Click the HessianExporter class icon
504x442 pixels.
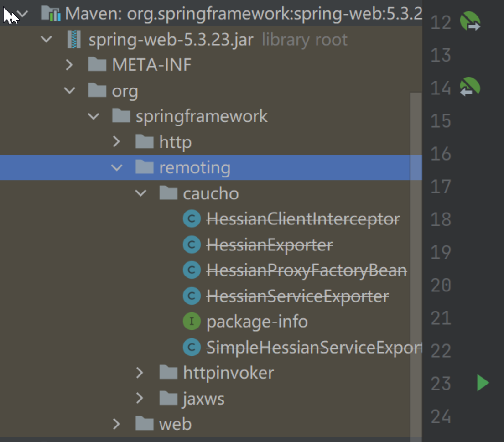(192, 245)
